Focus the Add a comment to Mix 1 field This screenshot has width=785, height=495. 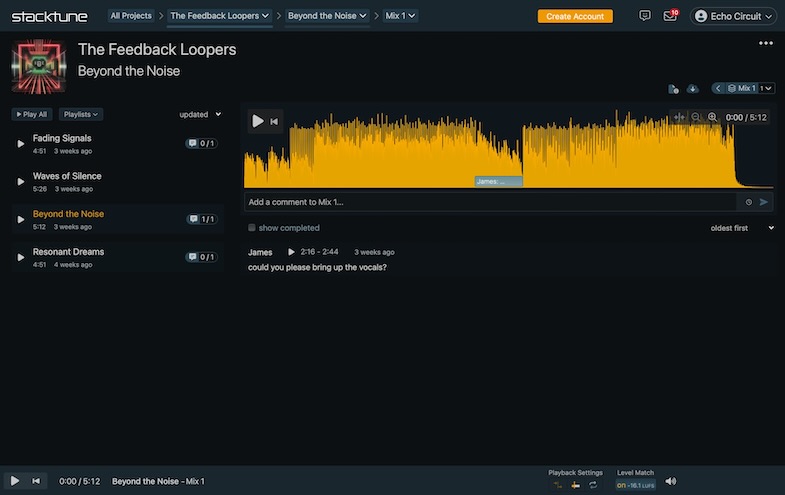490,202
